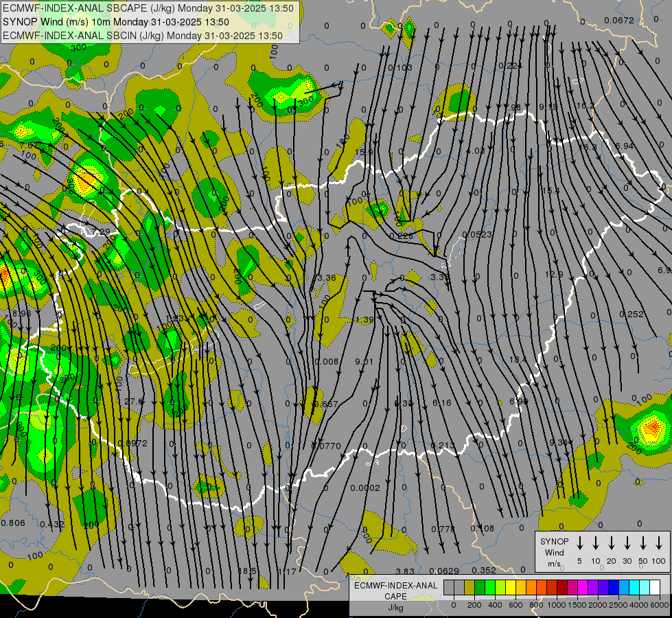This screenshot has width=672, height=618.
Task: Choose the bright cyan CAPE legend swatch
Action: point(634,587)
